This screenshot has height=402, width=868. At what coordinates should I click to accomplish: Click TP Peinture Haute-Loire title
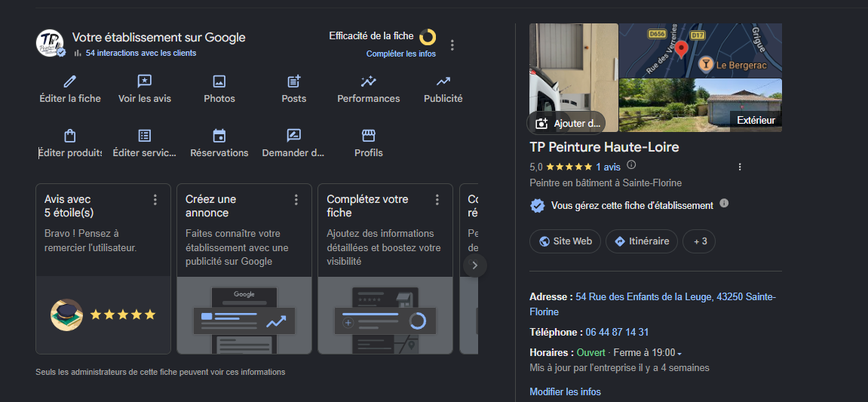click(605, 147)
